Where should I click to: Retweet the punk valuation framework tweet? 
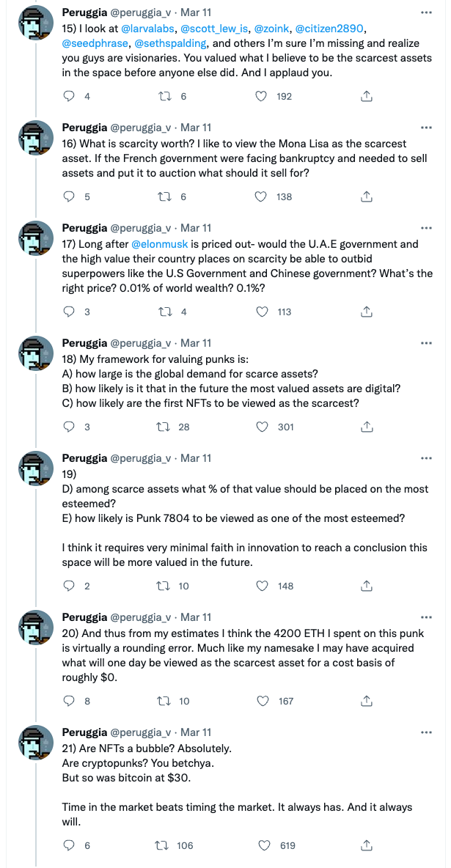click(x=164, y=427)
